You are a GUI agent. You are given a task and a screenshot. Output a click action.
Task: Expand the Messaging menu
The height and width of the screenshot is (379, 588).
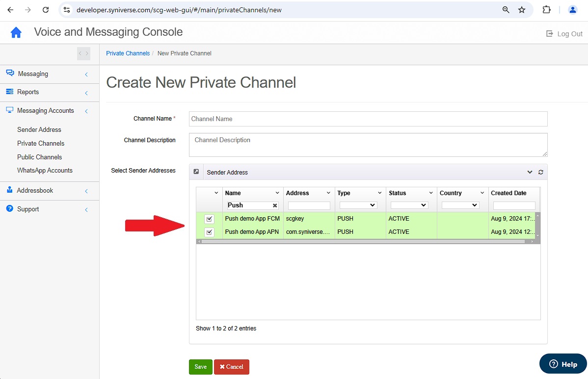point(86,75)
